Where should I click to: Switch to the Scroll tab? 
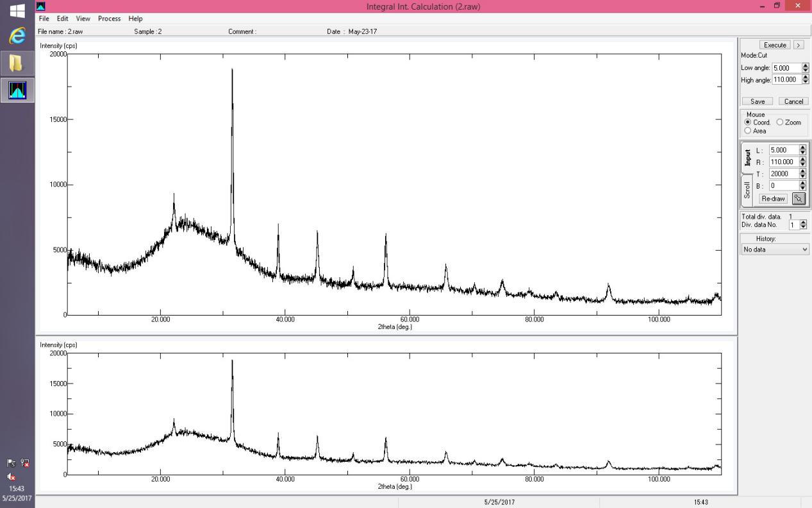(x=747, y=190)
